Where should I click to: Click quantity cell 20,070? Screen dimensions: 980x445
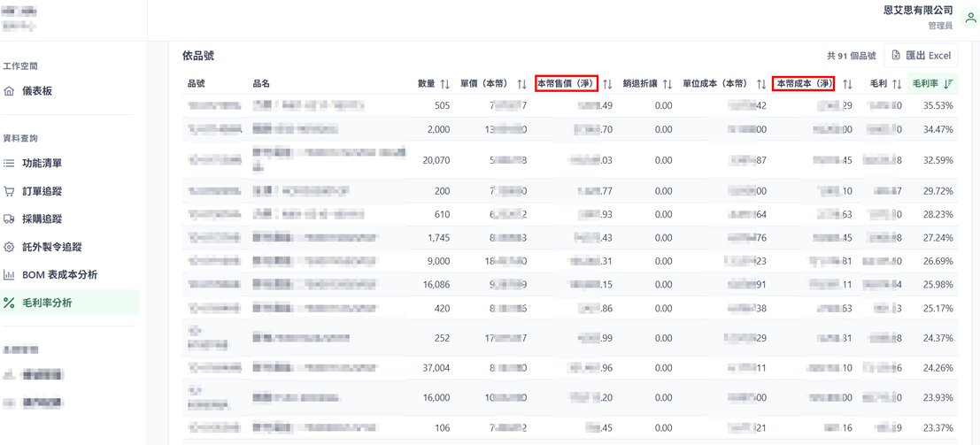tap(436, 160)
